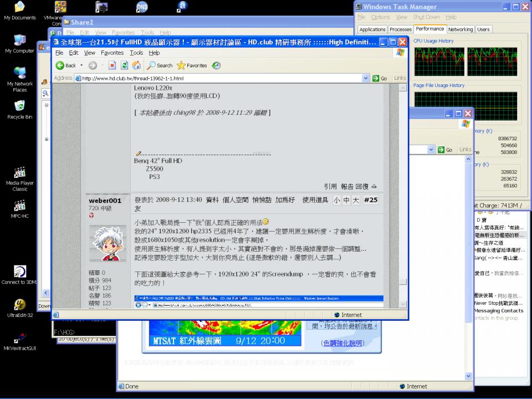Expand the Back button history dropdown
This screenshot has height=399, width=532.
click(81, 65)
